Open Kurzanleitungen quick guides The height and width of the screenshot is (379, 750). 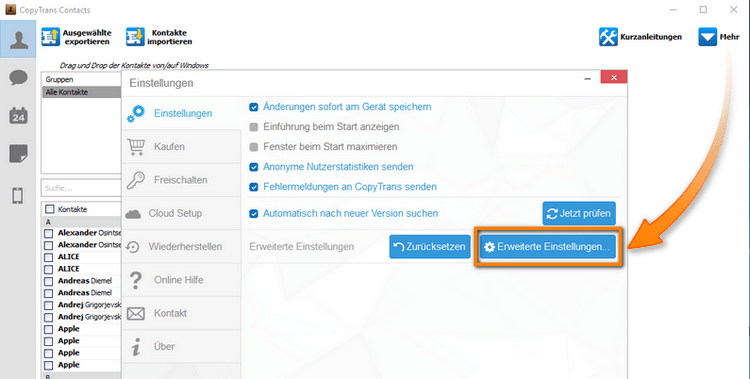[x=640, y=37]
